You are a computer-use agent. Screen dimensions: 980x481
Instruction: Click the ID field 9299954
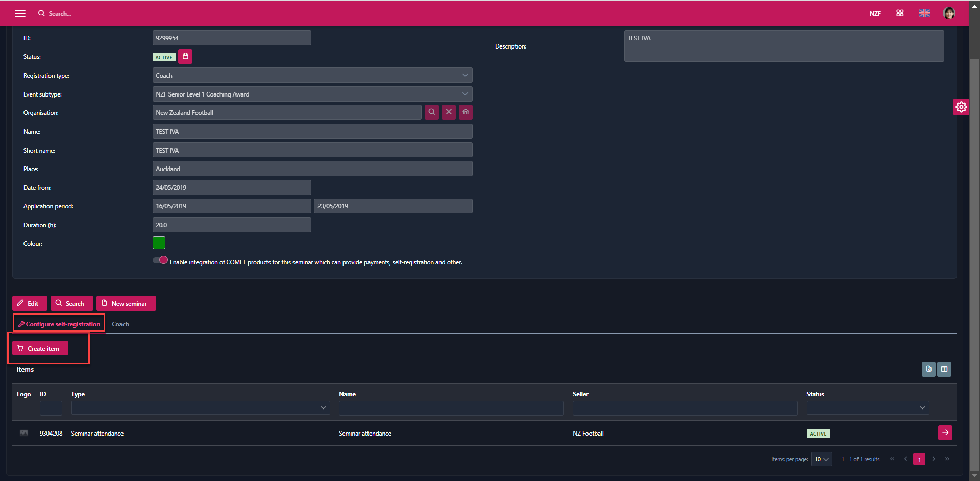tap(232, 38)
